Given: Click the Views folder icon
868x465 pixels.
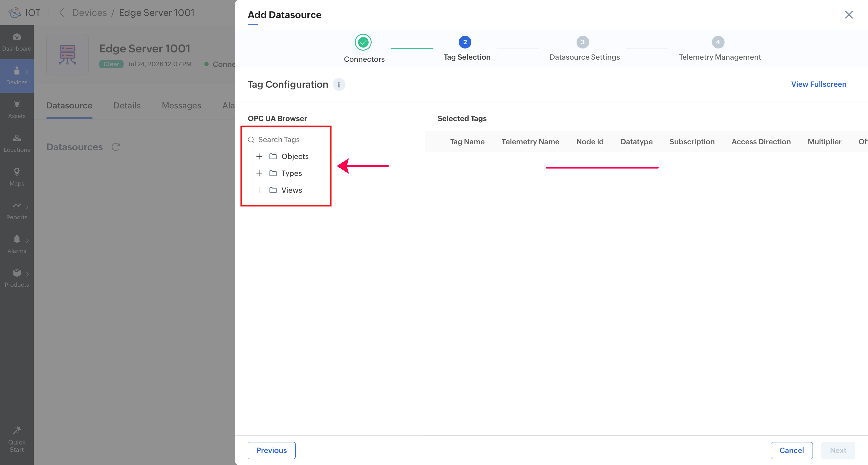Looking at the screenshot, I should 273,190.
